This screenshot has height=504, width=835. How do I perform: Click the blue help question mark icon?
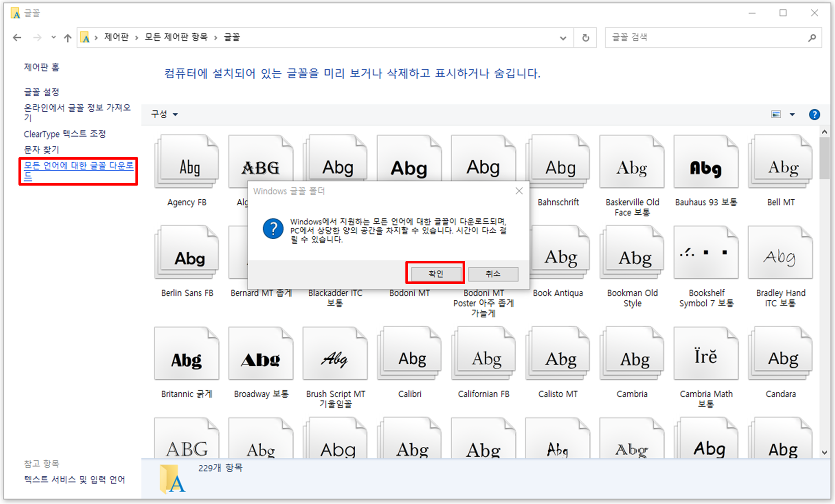[x=814, y=114]
